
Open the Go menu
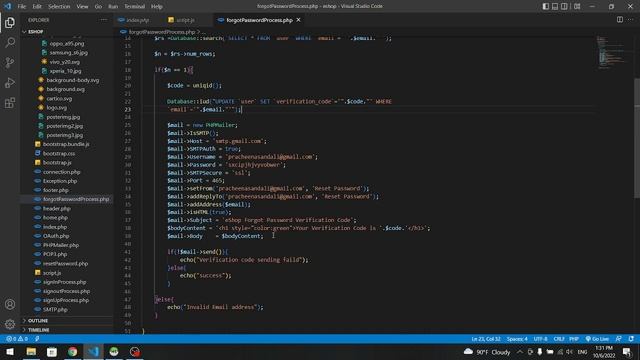pyautogui.click(x=98, y=7)
